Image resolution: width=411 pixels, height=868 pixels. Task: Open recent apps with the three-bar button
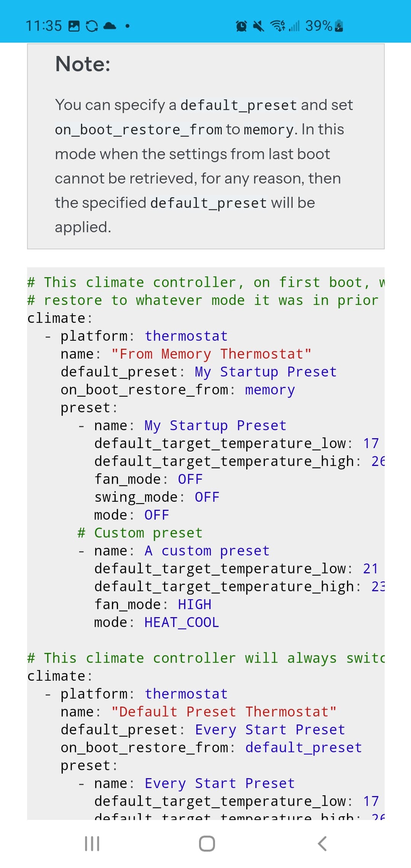tap(92, 844)
